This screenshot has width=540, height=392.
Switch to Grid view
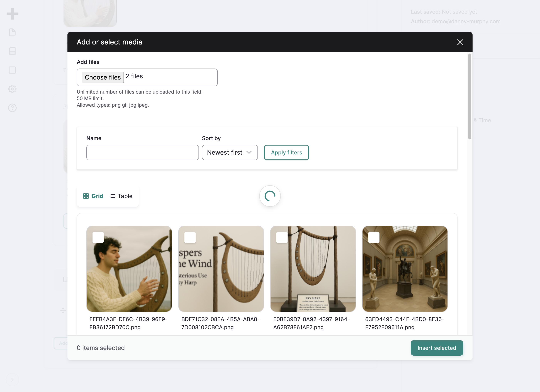click(x=93, y=196)
